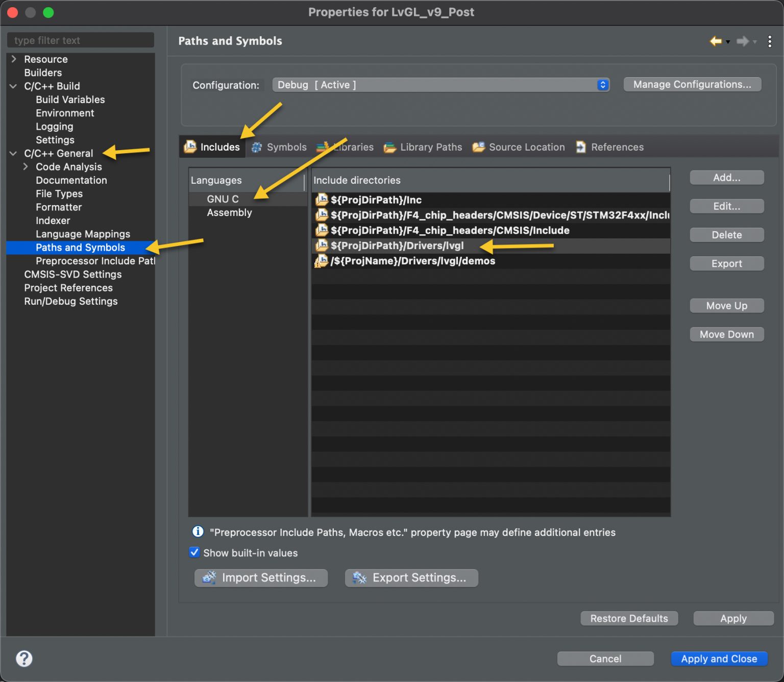Open the References tab icon
This screenshot has height=682, width=784.
(581, 147)
